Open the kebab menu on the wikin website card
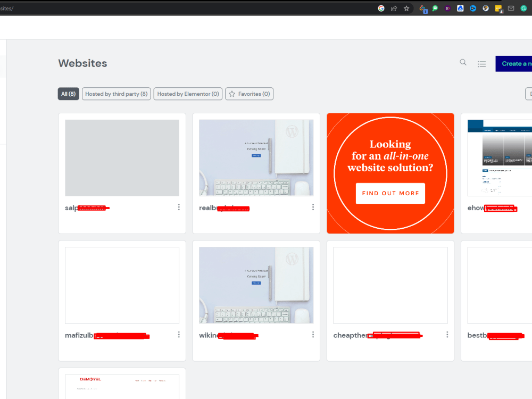Image resolution: width=532 pixels, height=399 pixels. [313, 334]
